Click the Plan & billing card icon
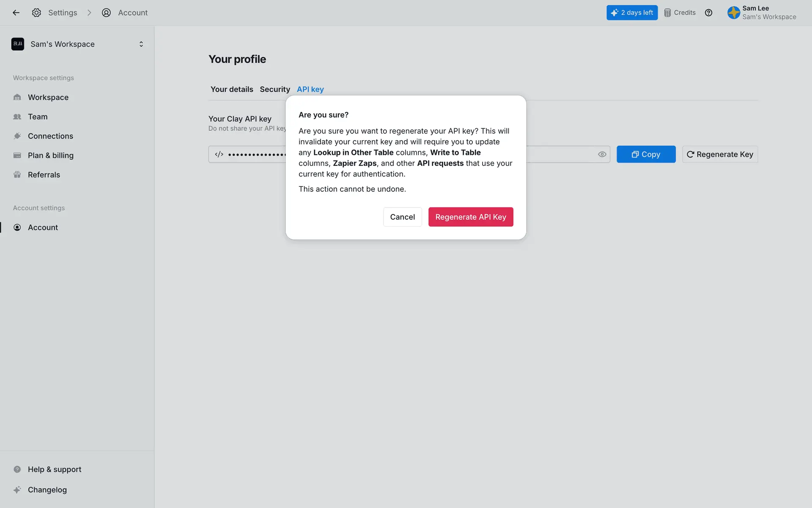 coord(17,155)
